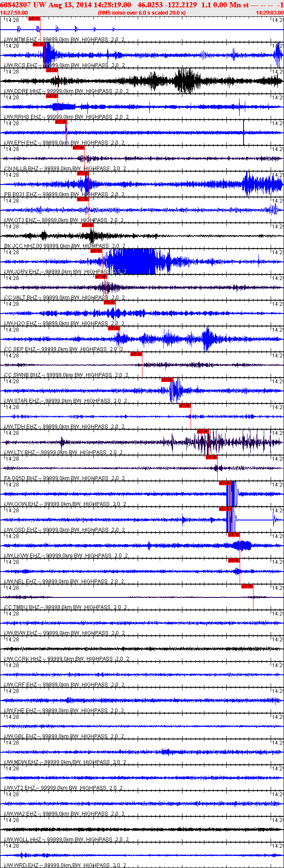Viewport: 284px width, 868px height.
Task: Click the 'UW.DDRF HHZ' station label
Action: click(22, 91)
